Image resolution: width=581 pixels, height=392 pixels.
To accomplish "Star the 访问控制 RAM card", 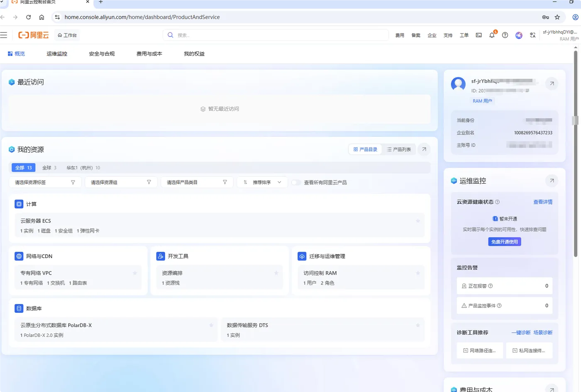I will point(418,273).
